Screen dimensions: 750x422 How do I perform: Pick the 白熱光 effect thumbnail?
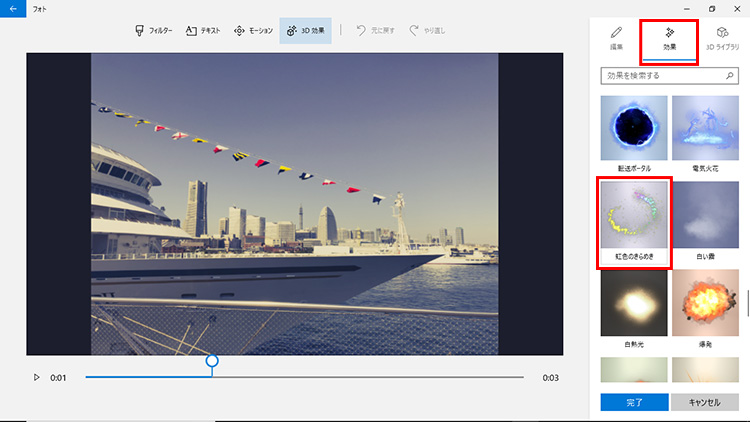click(633, 303)
